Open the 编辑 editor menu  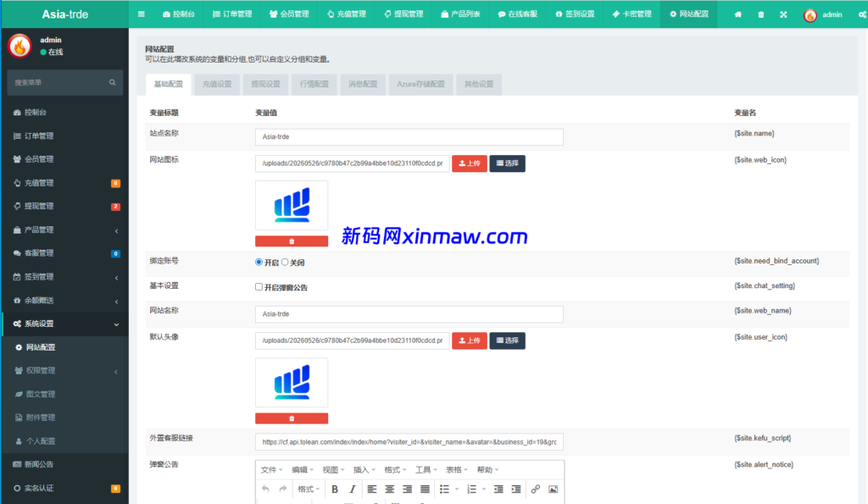[303, 470]
